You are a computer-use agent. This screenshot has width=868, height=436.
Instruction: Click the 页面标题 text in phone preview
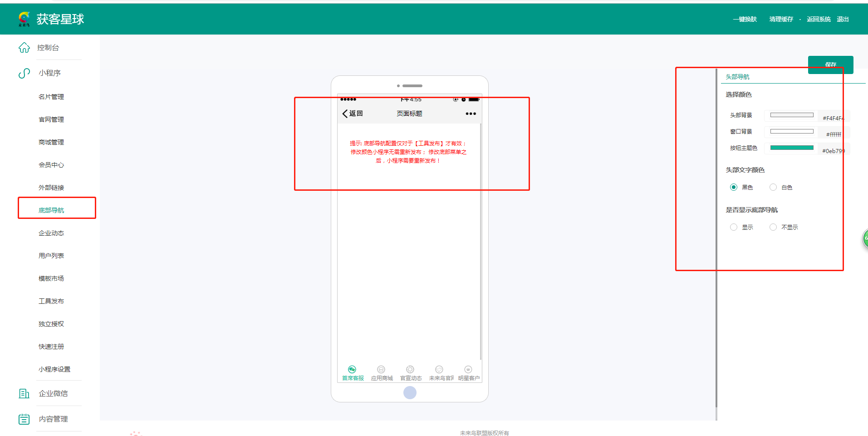(409, 114)
